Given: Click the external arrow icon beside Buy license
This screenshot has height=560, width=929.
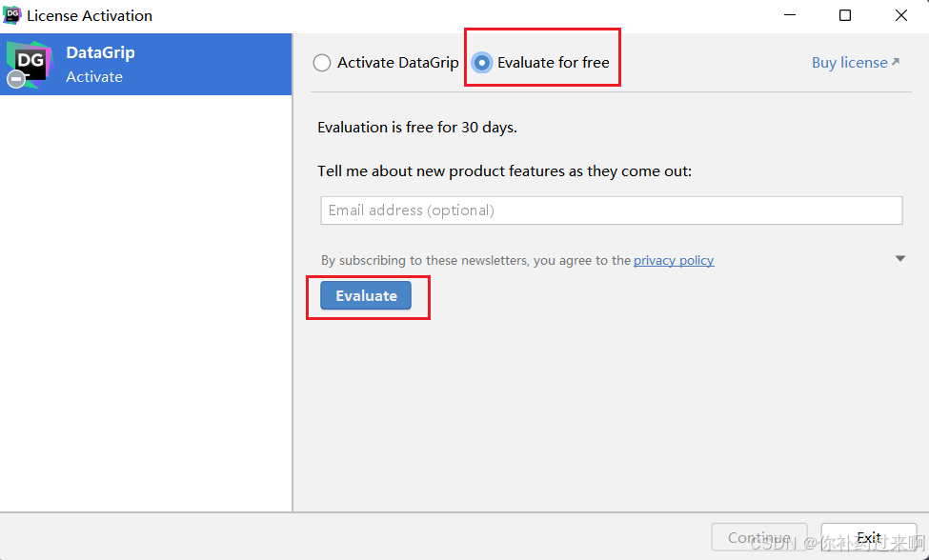Looking at the screenshot, I should coord(896,62).
